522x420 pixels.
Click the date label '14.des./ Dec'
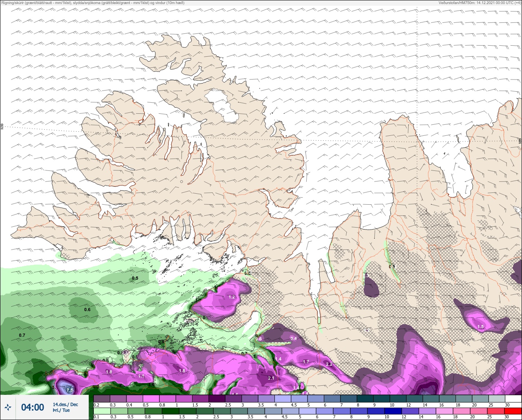pos(65,405)
